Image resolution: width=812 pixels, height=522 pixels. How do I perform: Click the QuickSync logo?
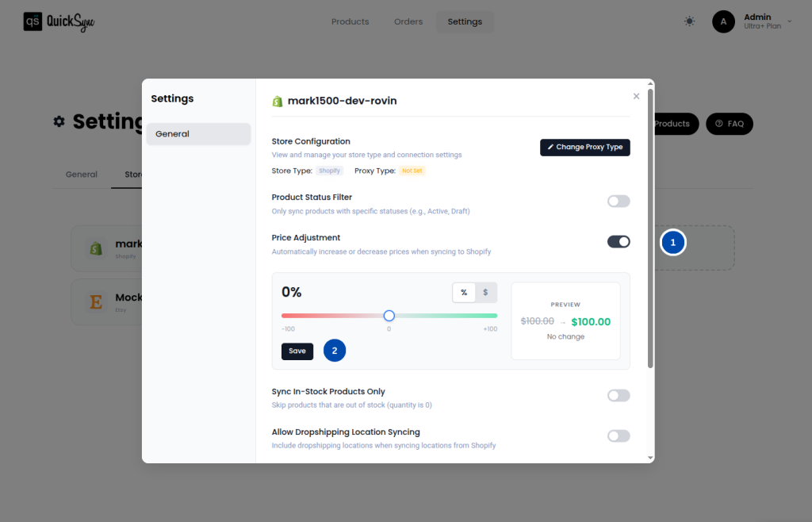(x=58, y=21)
